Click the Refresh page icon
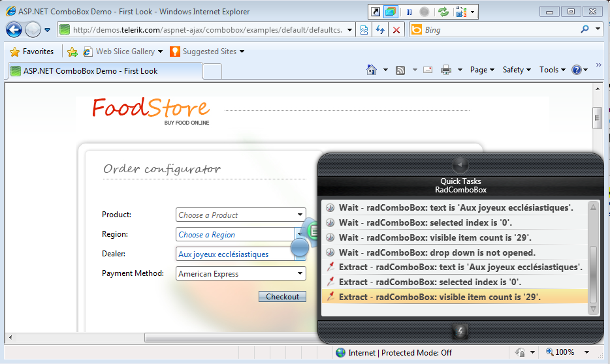This screenshot has width=610, height=364. [380, 30]
